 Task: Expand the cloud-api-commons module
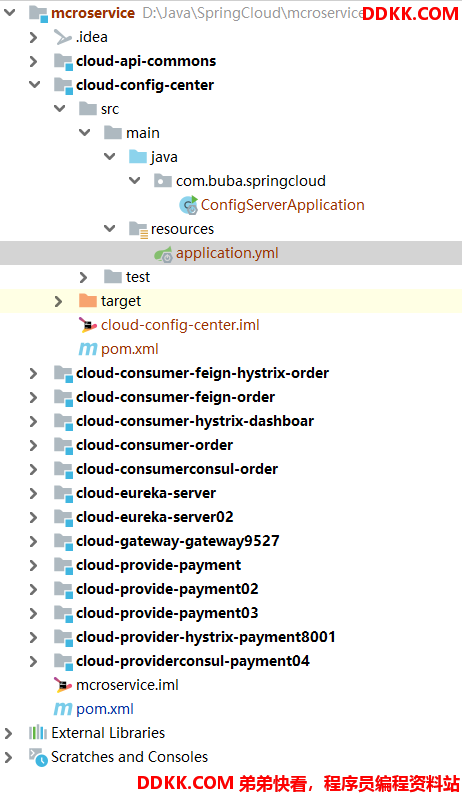click(33, 61)
